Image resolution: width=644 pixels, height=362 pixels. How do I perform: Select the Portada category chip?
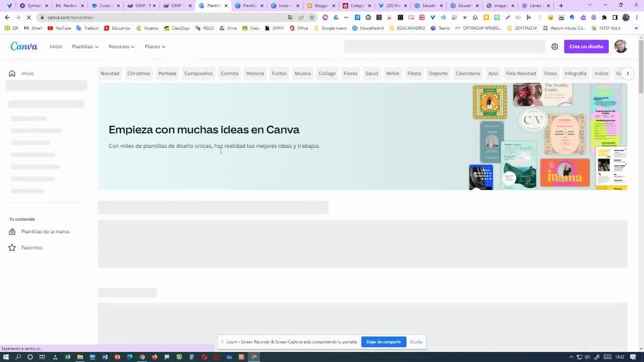point(168,73)
